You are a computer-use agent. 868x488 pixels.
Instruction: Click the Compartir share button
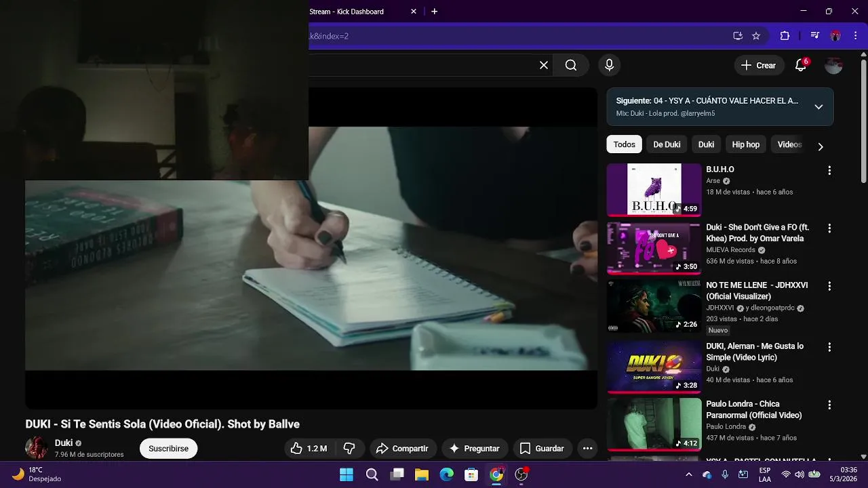pyautogui.click(x=402, y=449)
